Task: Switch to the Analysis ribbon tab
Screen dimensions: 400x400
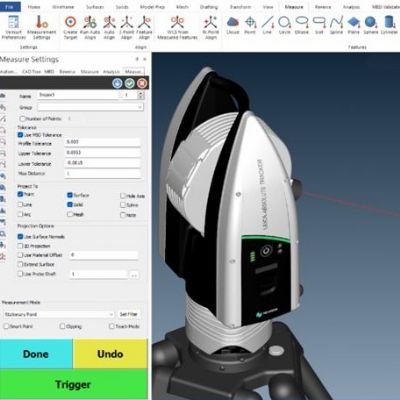Action: 351,7
